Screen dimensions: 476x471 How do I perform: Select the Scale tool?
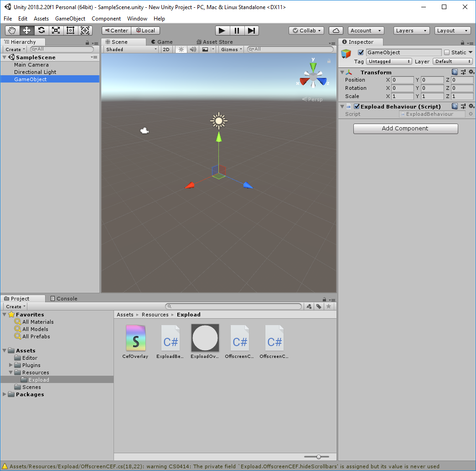(56, 31)
